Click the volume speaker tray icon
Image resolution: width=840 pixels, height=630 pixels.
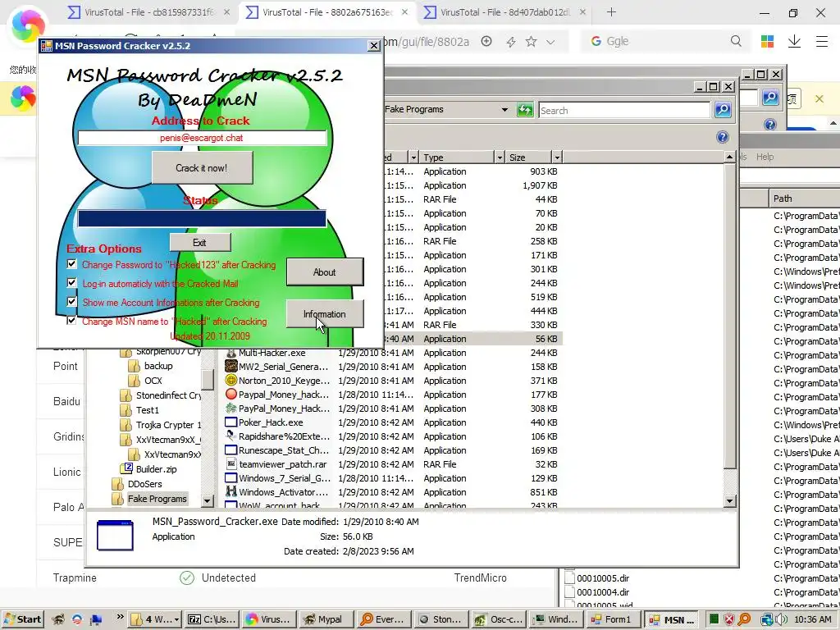coord(779,619)
